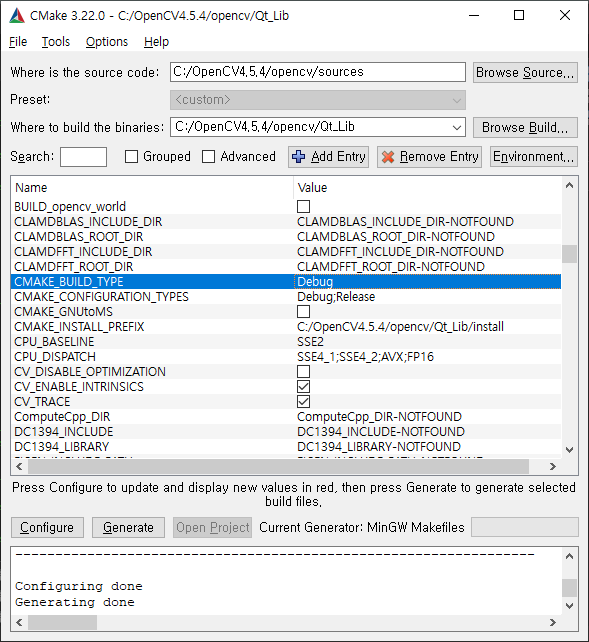Click the source code path field
Viewport: 589px width, 642px height.
318,72
